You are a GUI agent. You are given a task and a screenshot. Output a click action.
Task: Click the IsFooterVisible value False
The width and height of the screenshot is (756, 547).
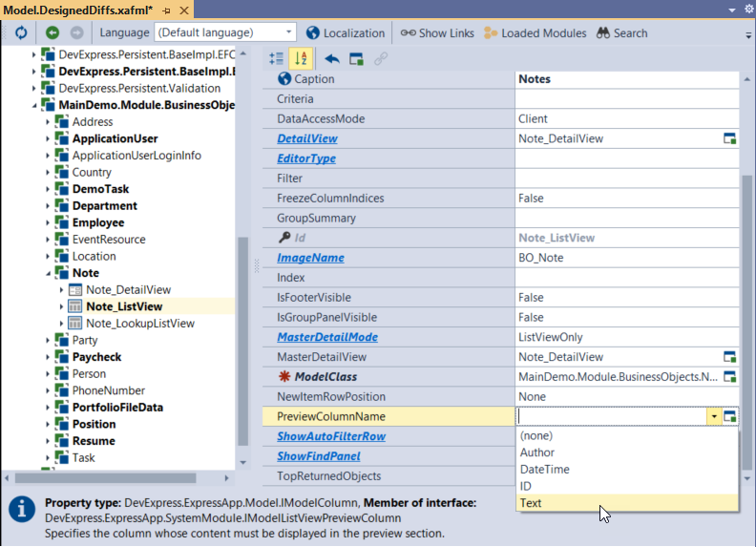tap(626, 298)
